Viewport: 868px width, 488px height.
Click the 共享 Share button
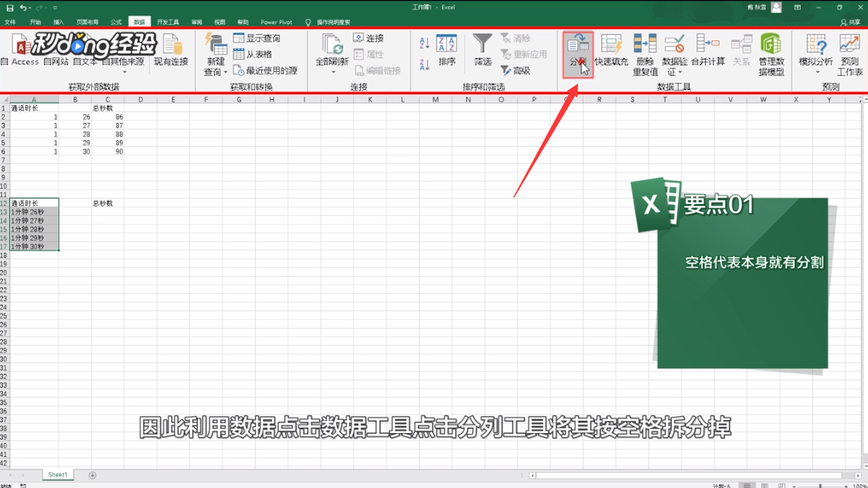click(850, 22)
